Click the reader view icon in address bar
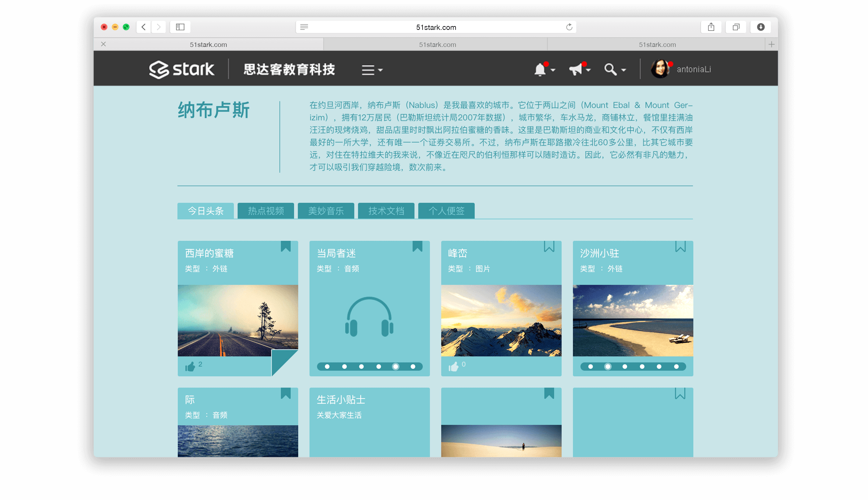This screenshot has height=500, width=868. pyautogui.click(x=304, y=27)
